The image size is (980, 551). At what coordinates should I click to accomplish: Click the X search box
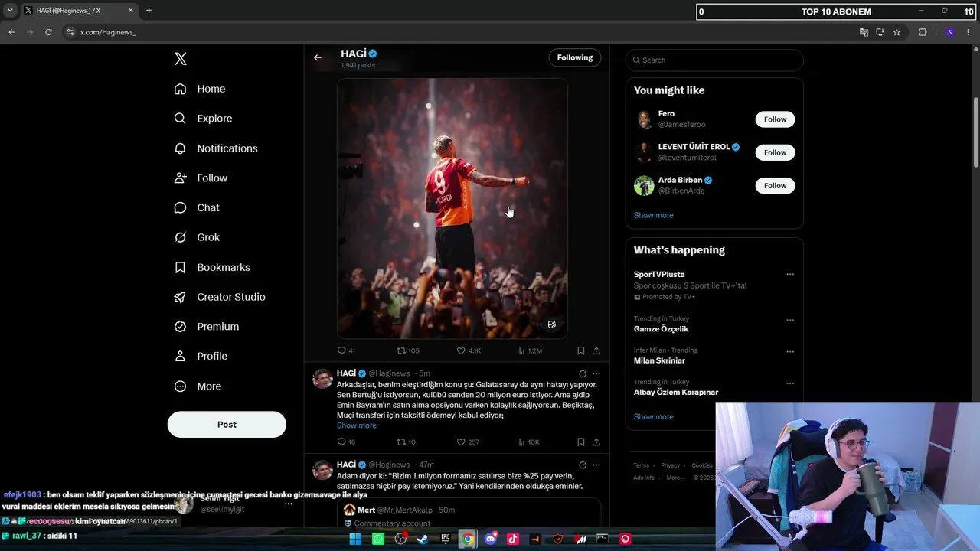(x=714, y=60)
